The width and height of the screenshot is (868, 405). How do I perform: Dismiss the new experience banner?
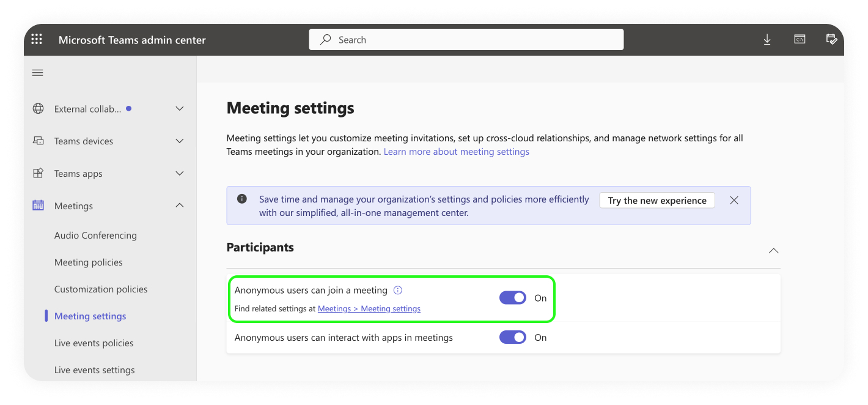734,200
